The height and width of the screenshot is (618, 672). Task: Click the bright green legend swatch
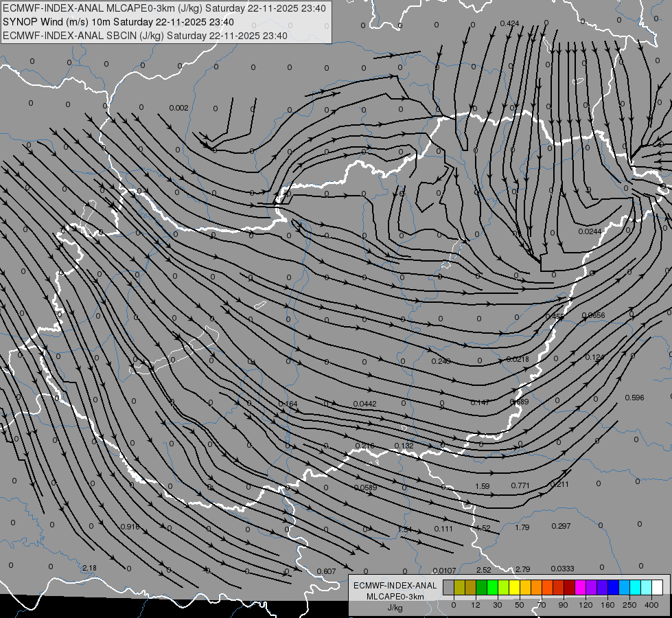click(492, 587)
